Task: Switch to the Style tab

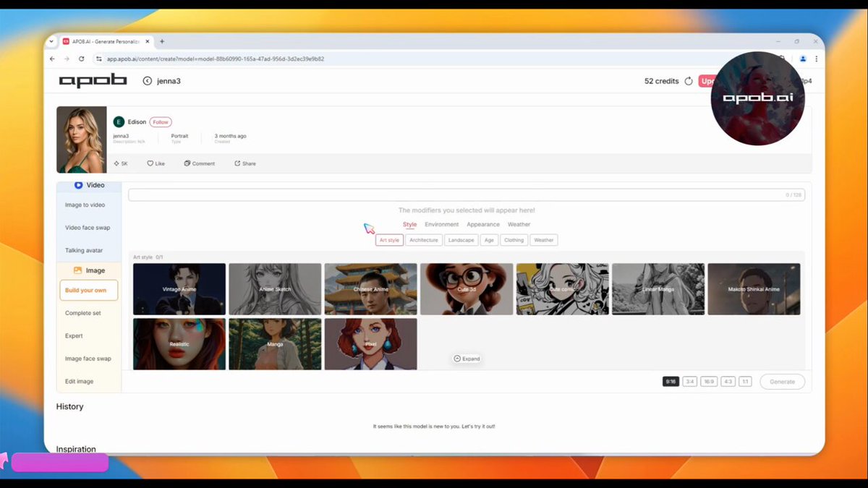Action: point(409,224)
